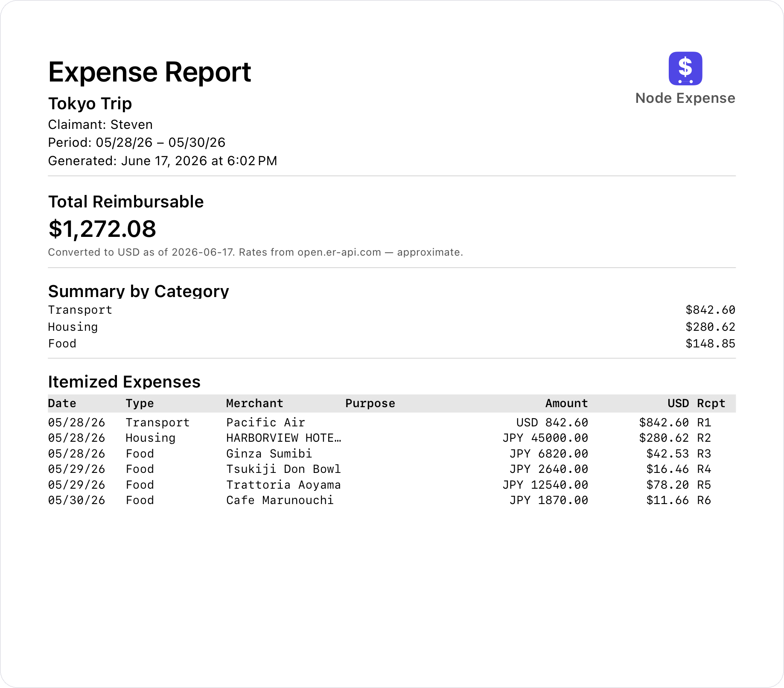The image size is (784, 688).
Task: Click the Food type in Ginza Sumibi row
Action: [x=140, y=454]
